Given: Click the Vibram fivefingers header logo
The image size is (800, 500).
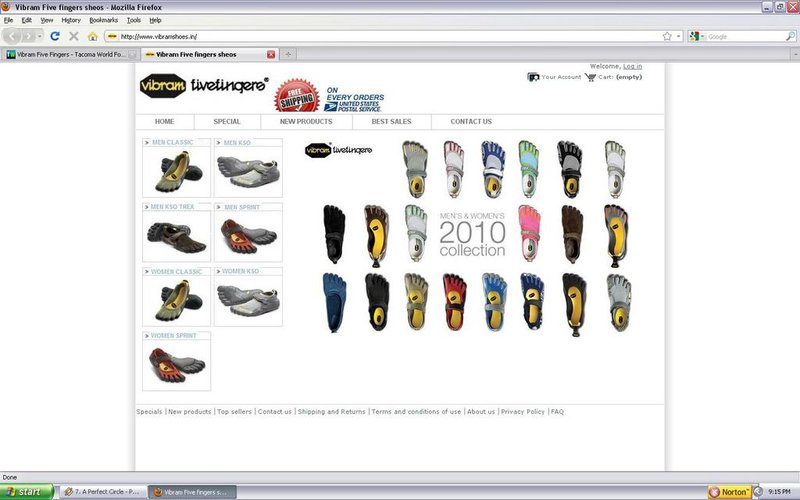Looking at the screenshot, I should click(x=204, y=86).
